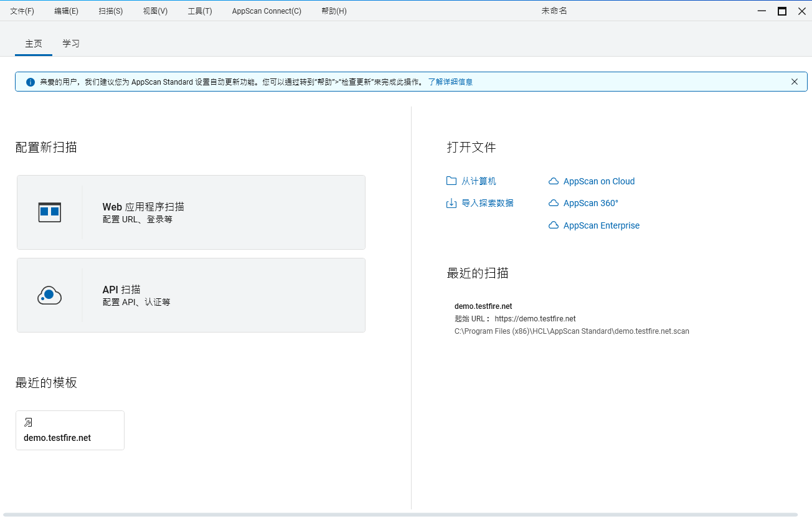Open the 工具(T) menu
The width and height of the screenshot is (812, 520).
click(200, 11)
